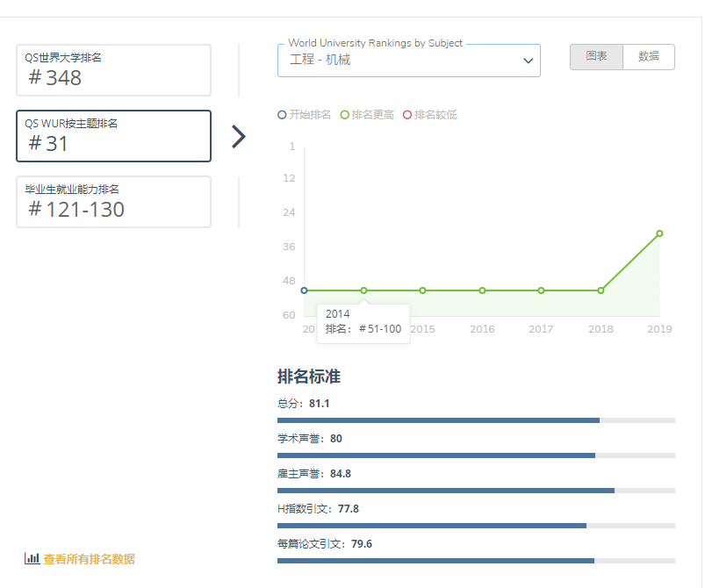
Task: Click the 2014 ranking tooltip box
Action: point(363,322)
